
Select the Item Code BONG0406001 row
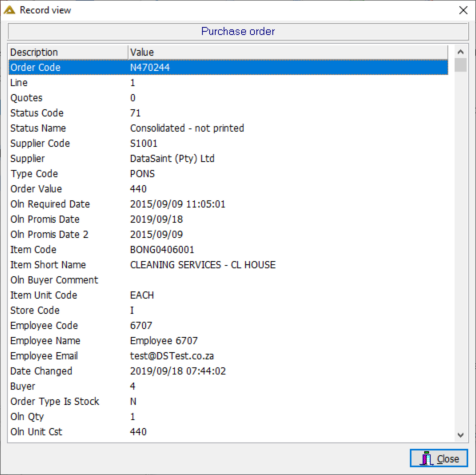click(x=228, y=249)
